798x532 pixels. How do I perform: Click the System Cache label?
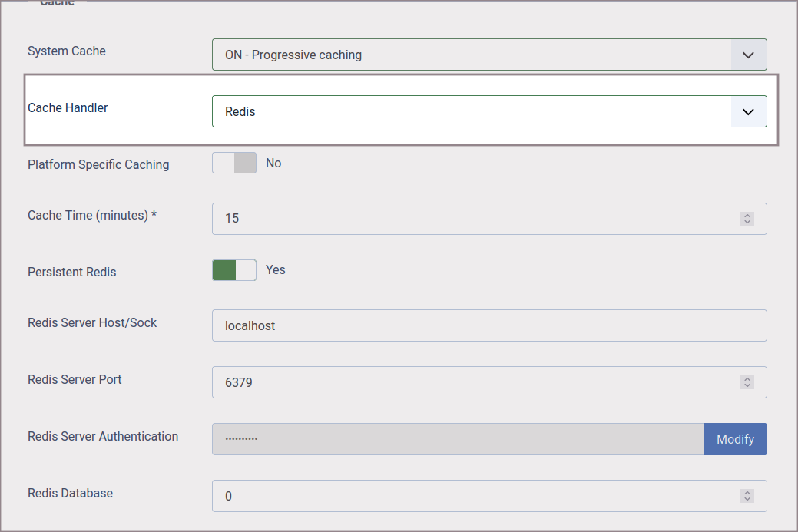67,51
